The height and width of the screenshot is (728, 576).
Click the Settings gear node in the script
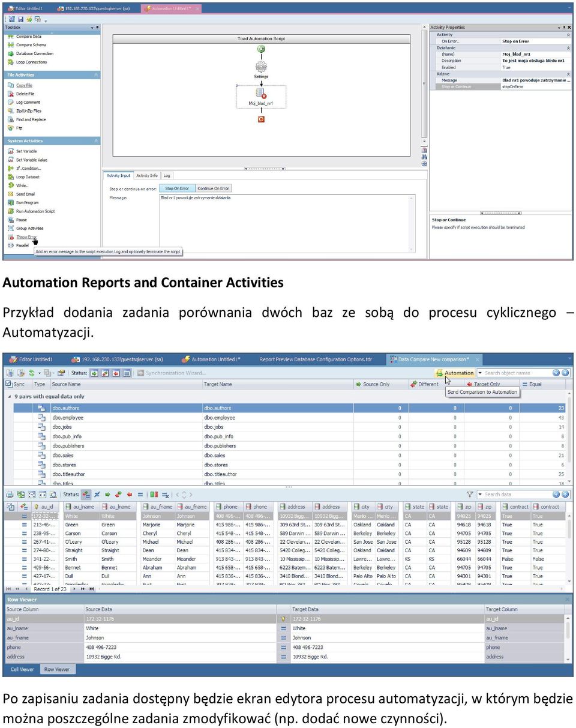[261, 68]
